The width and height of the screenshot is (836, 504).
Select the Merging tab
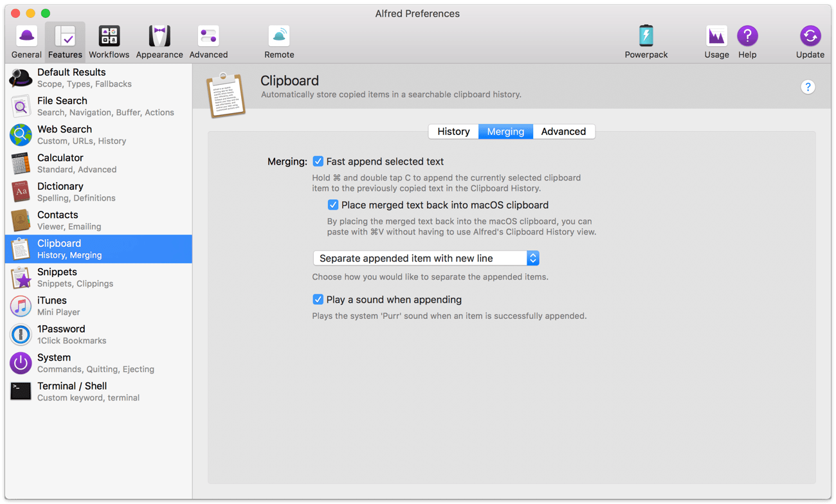pos(505,131)
